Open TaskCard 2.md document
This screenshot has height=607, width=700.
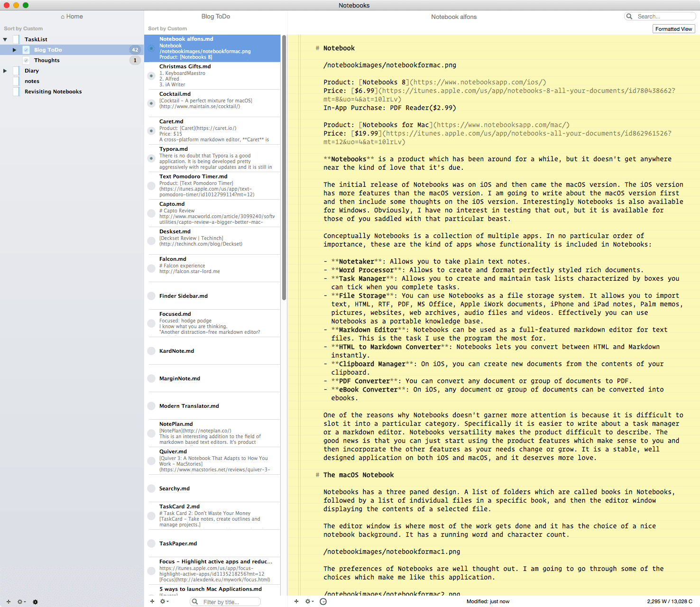212,516
